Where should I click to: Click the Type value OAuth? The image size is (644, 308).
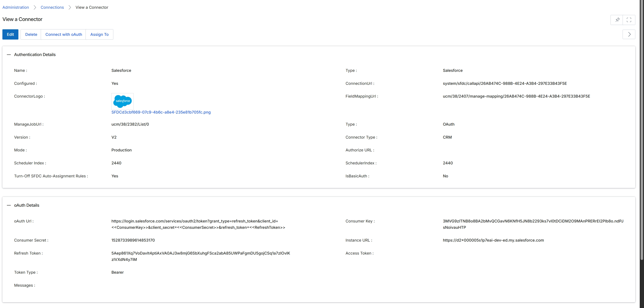point(449,124)
